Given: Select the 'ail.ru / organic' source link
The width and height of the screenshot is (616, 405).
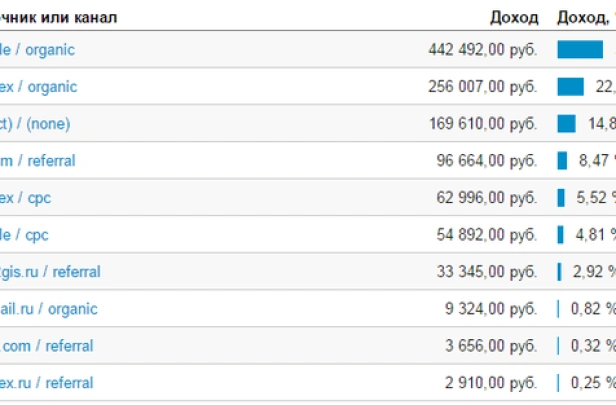Looking at the screenshot, I should (x=49, y=309).
